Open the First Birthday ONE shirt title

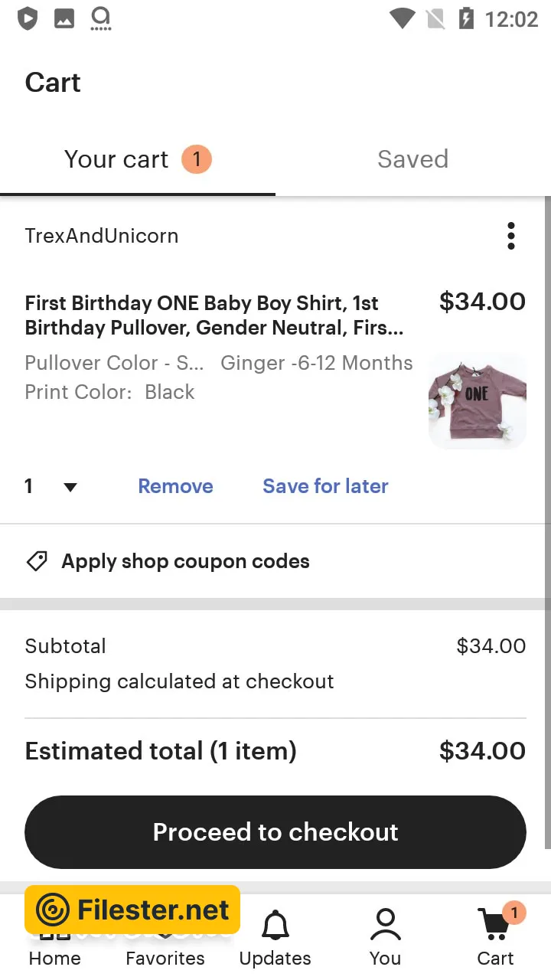click(214, 315)
